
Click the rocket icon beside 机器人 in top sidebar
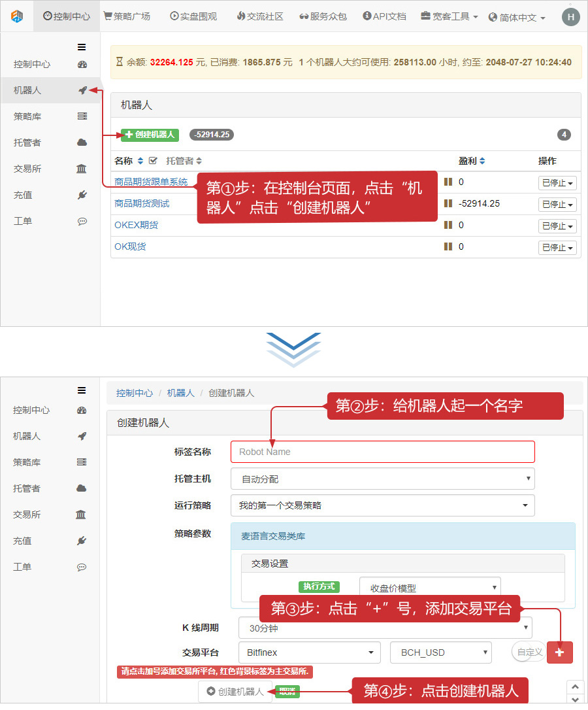(82, 90)
